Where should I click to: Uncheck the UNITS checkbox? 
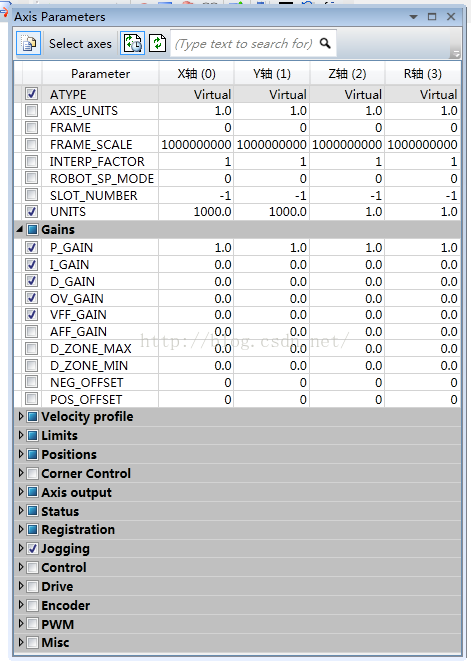point(31,211)
